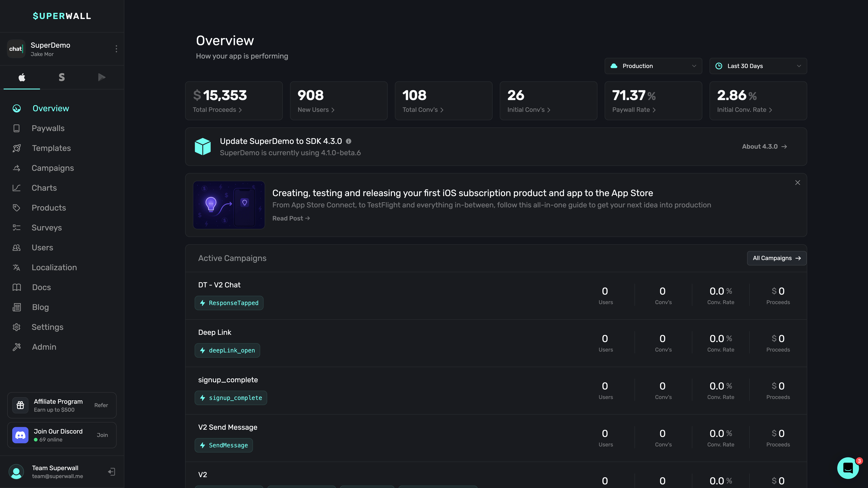
Task: Switch to the Stripe platform tab
Action: point(62,77)
